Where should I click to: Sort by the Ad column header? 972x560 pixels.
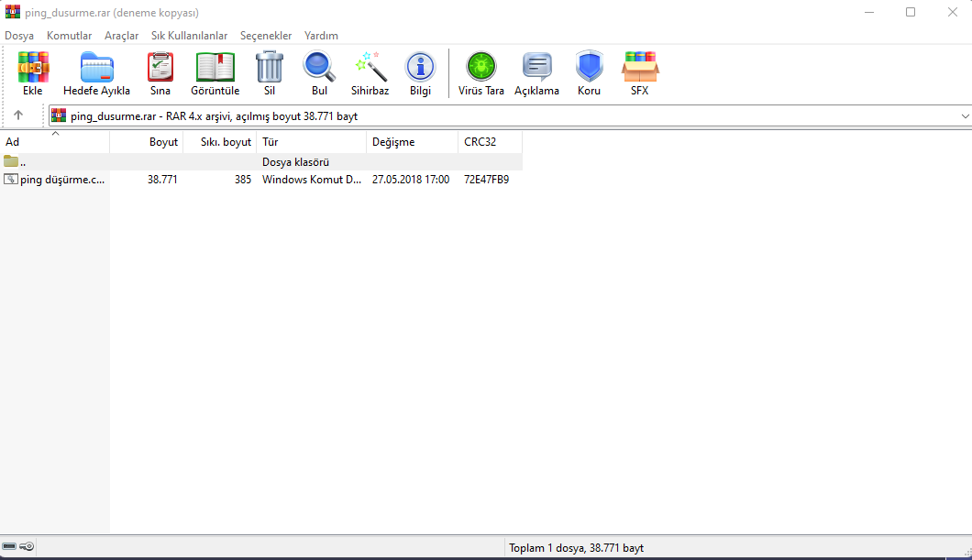click(54, 142)
